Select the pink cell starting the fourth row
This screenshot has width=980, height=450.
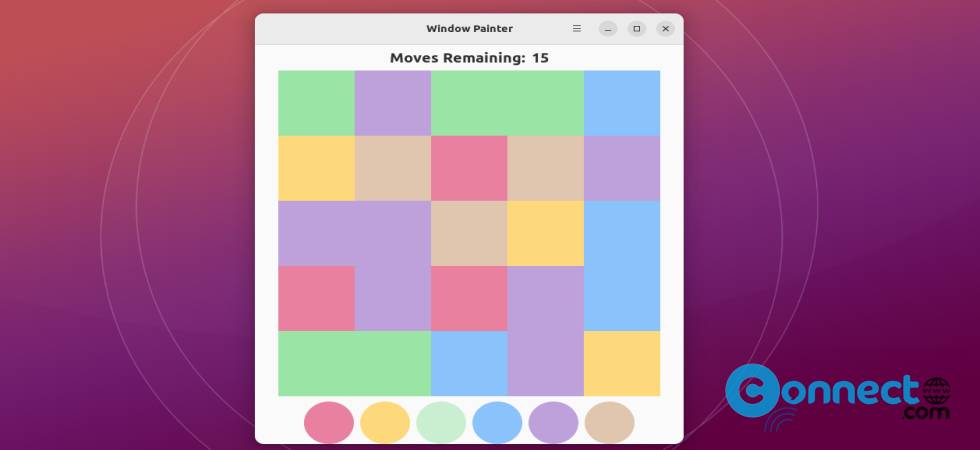tap(316, 298)
